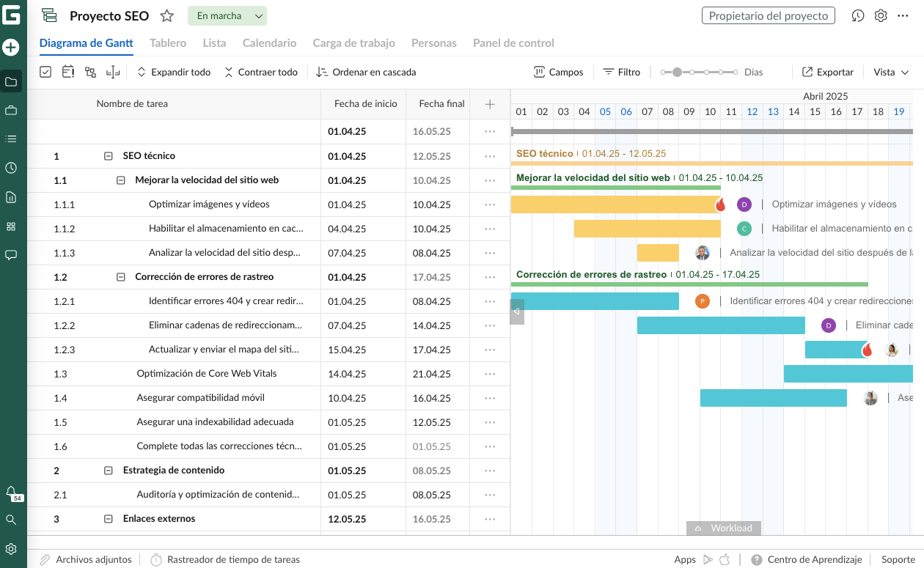Image resolution: width=924 pixels, height=568 pixels.
Task: Click the dependencies hierarchy icon in toolbar
Action: point(89,71)
